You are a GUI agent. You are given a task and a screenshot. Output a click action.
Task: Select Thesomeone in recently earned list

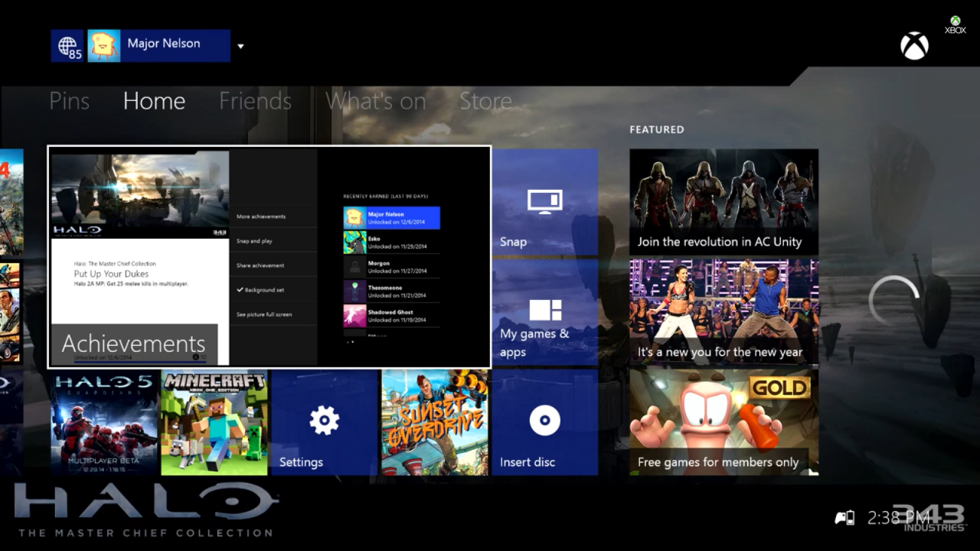pyautogui.click(x=392, y=292)
